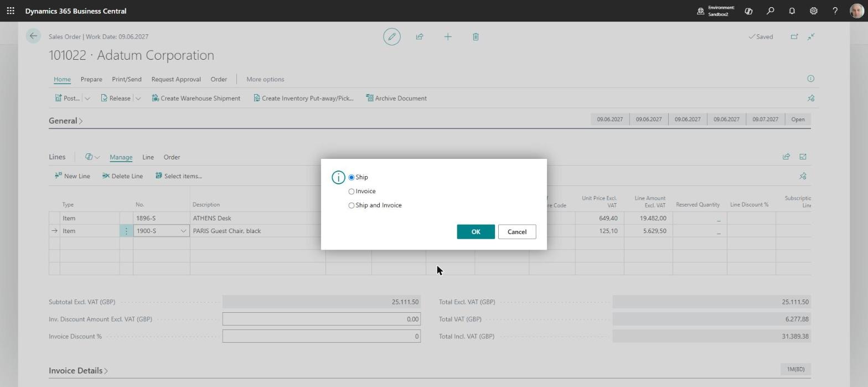Click the plus new document icon
This screenshot has width=868, height=387.
[448, 37]
